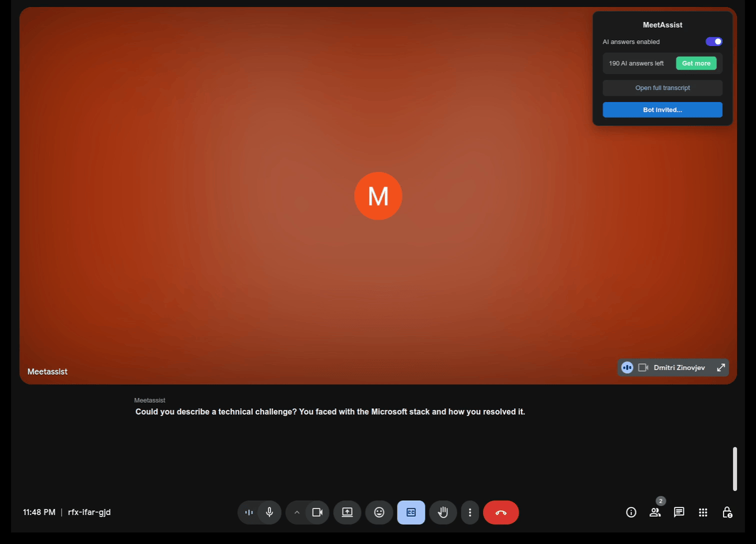Click the Bot invited button
756x544 pixels.
662,110
